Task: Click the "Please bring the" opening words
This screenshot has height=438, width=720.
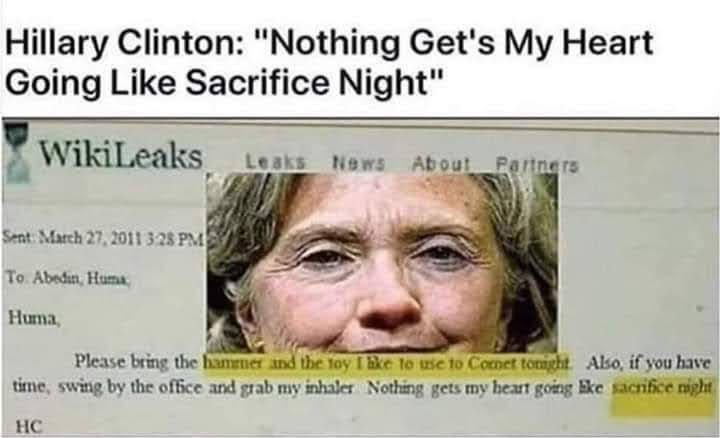Action: [136, 361]
